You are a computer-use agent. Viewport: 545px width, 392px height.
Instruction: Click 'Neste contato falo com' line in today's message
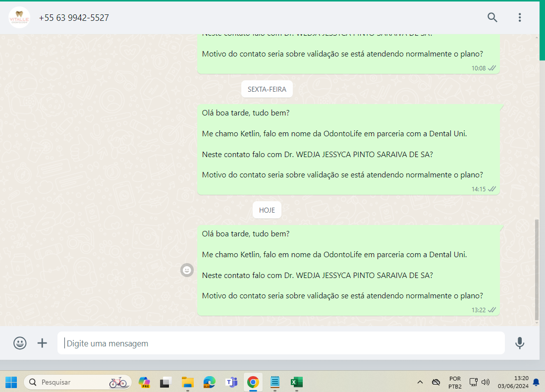click(x=317, y=275)
